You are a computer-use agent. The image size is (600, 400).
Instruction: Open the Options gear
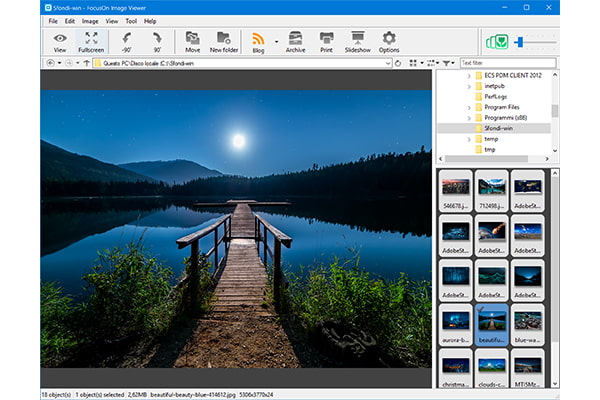[x=389, y=41]
